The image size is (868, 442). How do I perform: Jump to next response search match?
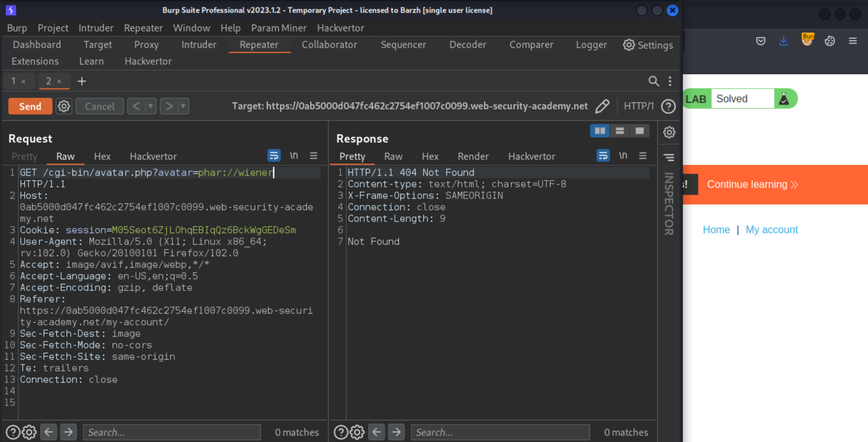point(396,432)
